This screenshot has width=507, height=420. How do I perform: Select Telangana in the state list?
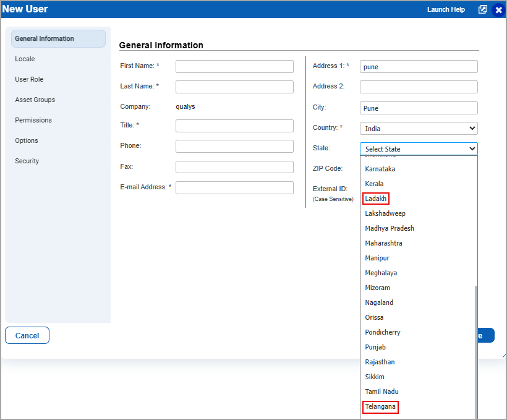point(380,406)
